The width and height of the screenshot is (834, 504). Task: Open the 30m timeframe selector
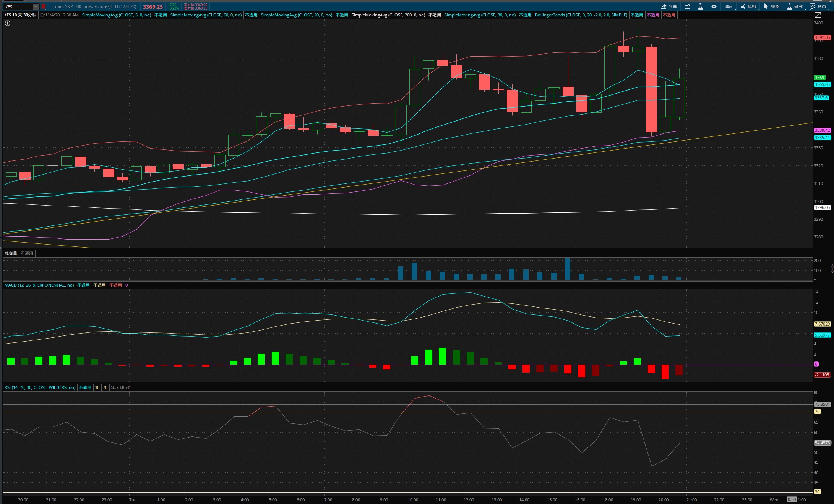click(729, 6)
